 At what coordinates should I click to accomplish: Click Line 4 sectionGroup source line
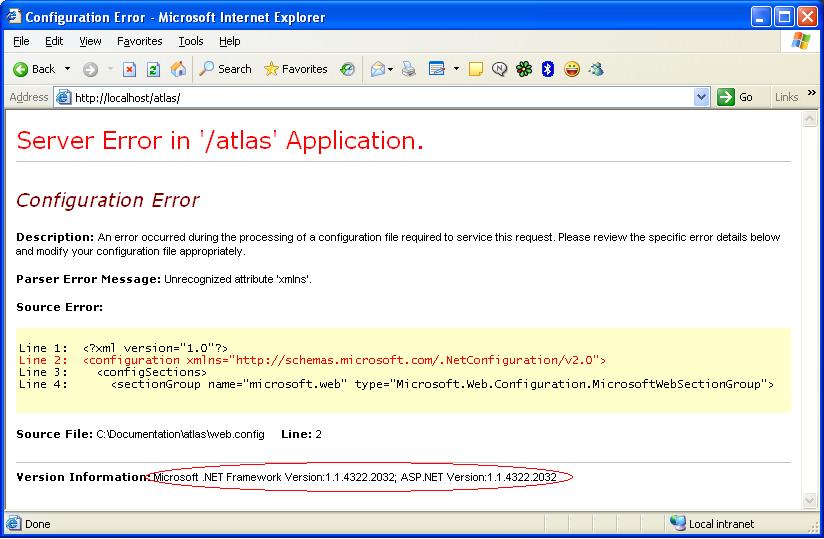tap(396, 384)
